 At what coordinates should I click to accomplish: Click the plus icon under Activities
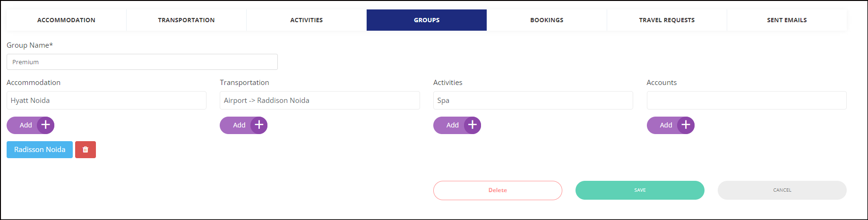click(x=473, y=125)
